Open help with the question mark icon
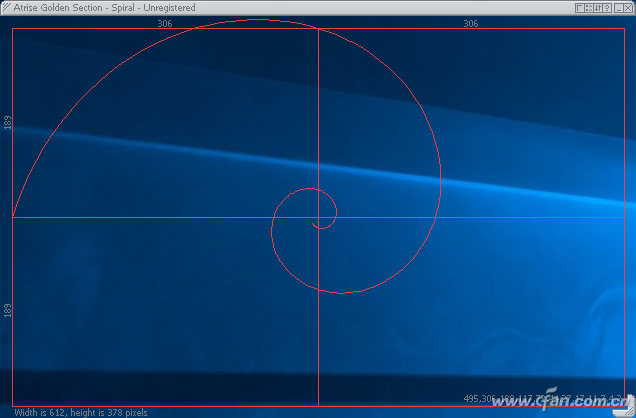636x418 pixels. [x=607, y=7]
